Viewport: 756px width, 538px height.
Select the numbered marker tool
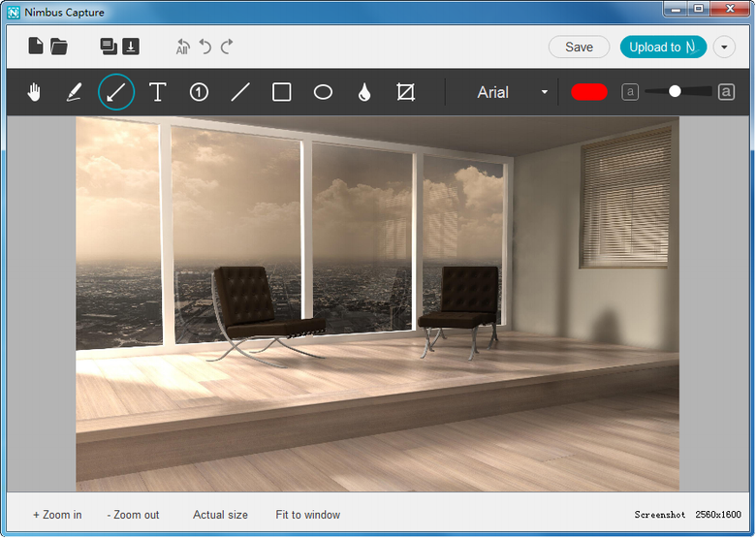pos(199,92)
